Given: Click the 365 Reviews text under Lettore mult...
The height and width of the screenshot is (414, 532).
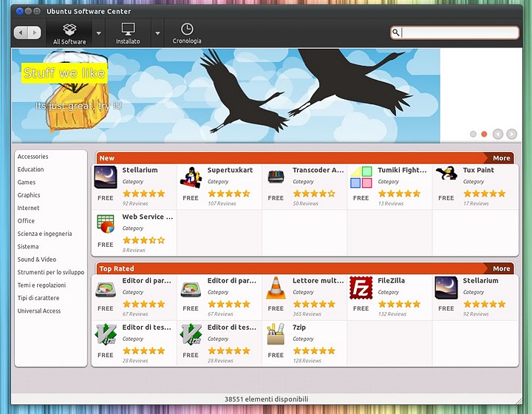Looking at the screenshot, I should (x=307, y=314).
